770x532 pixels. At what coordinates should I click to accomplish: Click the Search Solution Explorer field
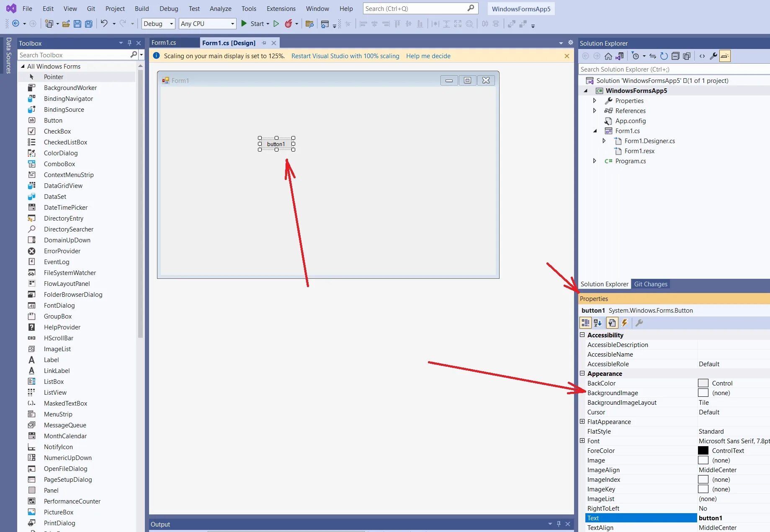tap(674, 69)
